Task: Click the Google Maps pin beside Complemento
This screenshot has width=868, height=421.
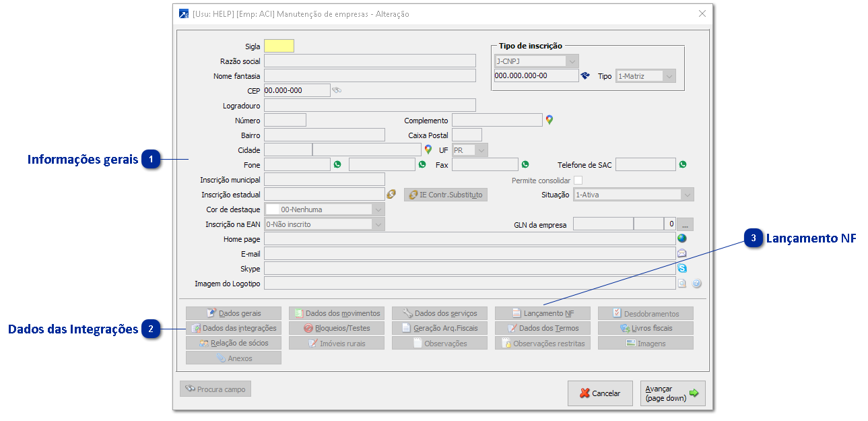Action: pos(549,120)
